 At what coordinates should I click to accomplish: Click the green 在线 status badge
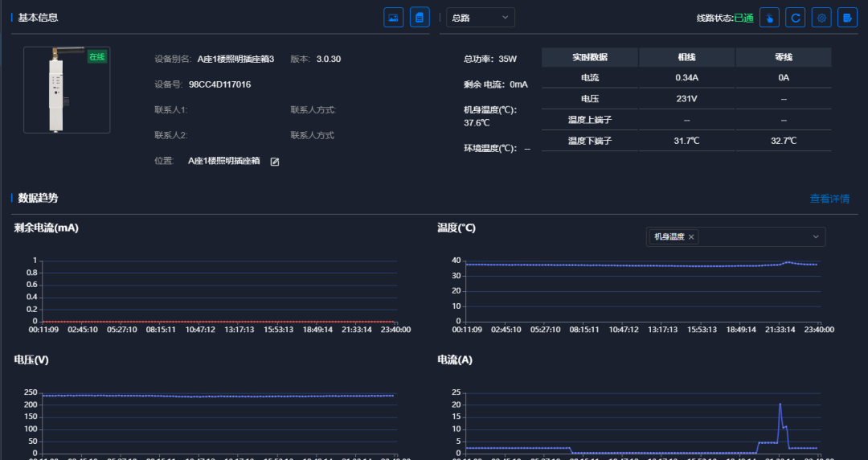(96, 57)
